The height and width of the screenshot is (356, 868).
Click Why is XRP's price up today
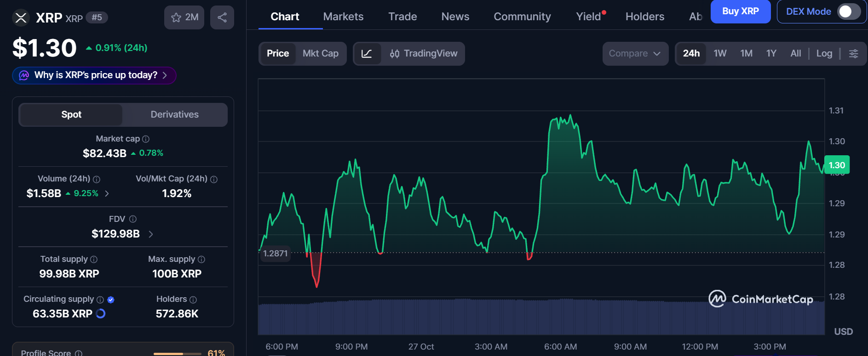(x=94, y=75)
